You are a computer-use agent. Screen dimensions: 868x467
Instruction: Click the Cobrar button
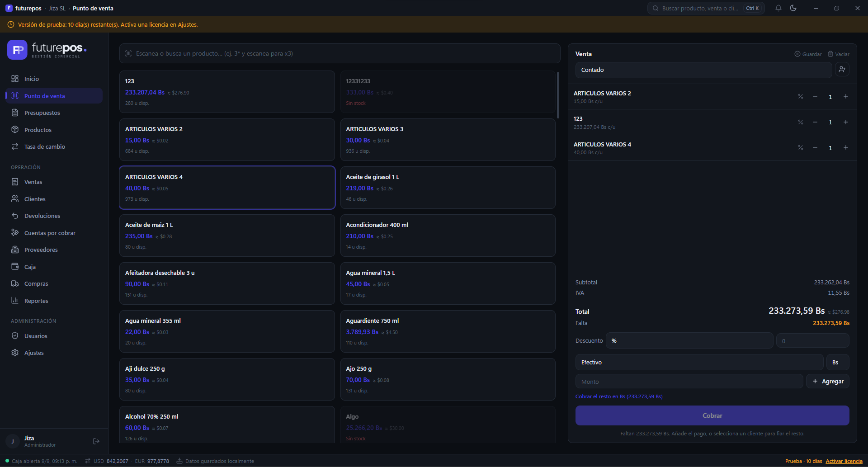(x=712, y=415)
